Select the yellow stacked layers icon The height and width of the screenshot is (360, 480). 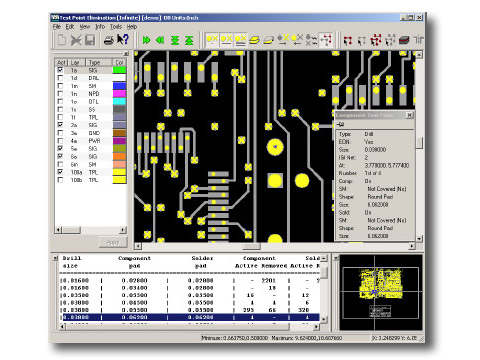coord(254,40)
